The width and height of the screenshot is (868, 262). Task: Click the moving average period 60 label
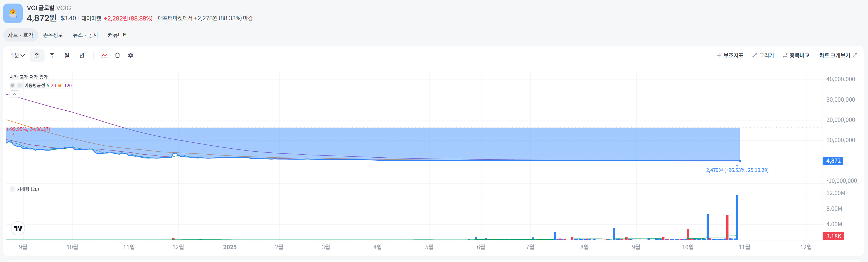[x=60, y=86]
